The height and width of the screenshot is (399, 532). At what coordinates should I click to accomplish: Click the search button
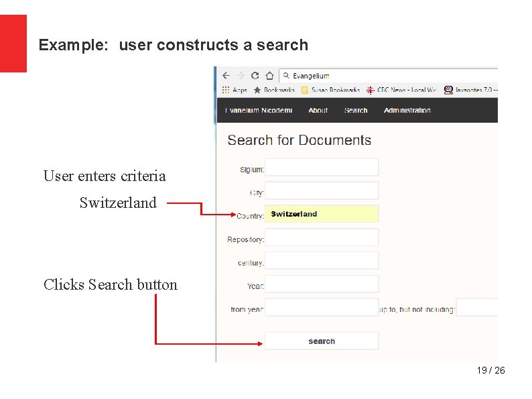322,341
